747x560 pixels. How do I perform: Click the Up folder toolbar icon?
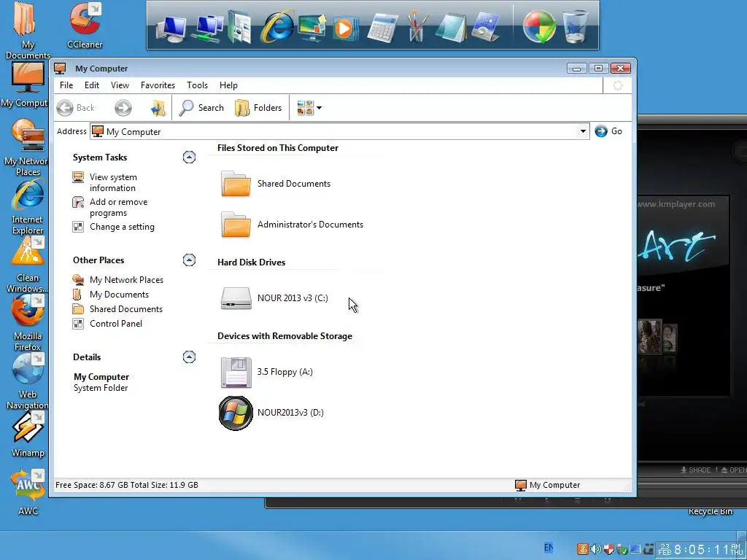tap(158, 108)
